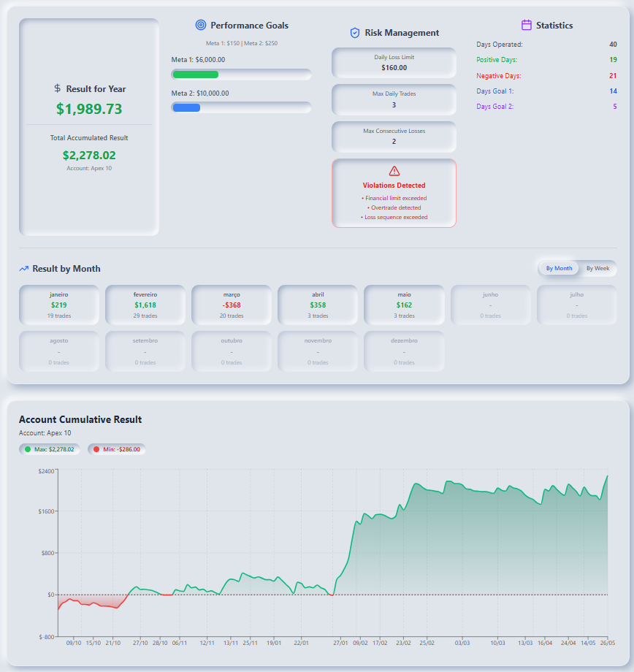Click the Days Operated statistic row
634x672 pixels.
546,44
